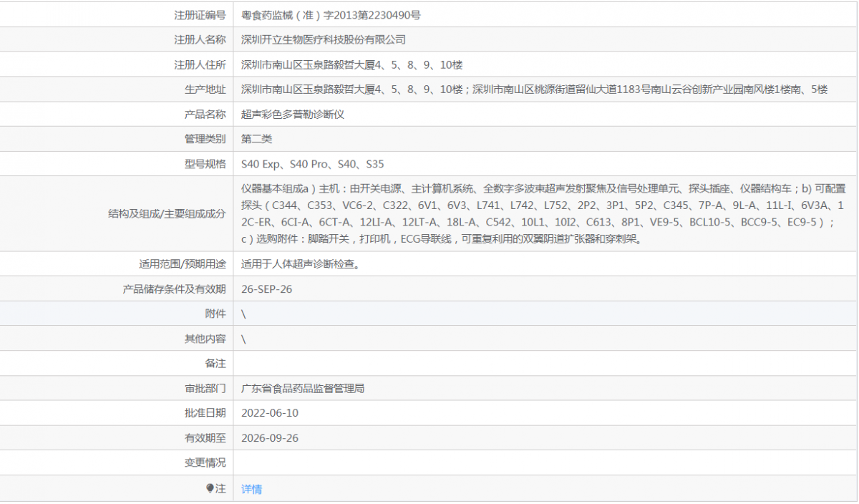Click the 注册证编号 label
Viewport: 859px width, 504px height.
pyautogui.click(x=200, y=15)
